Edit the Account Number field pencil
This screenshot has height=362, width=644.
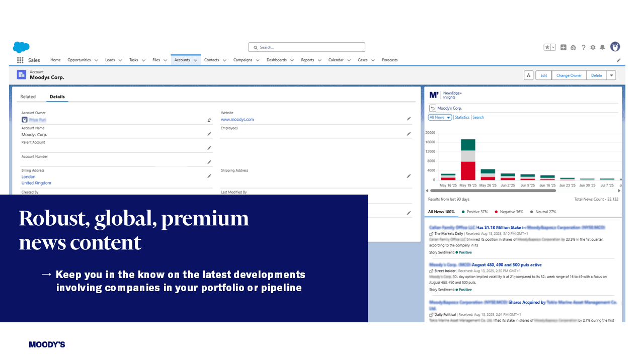coord(209,162)
